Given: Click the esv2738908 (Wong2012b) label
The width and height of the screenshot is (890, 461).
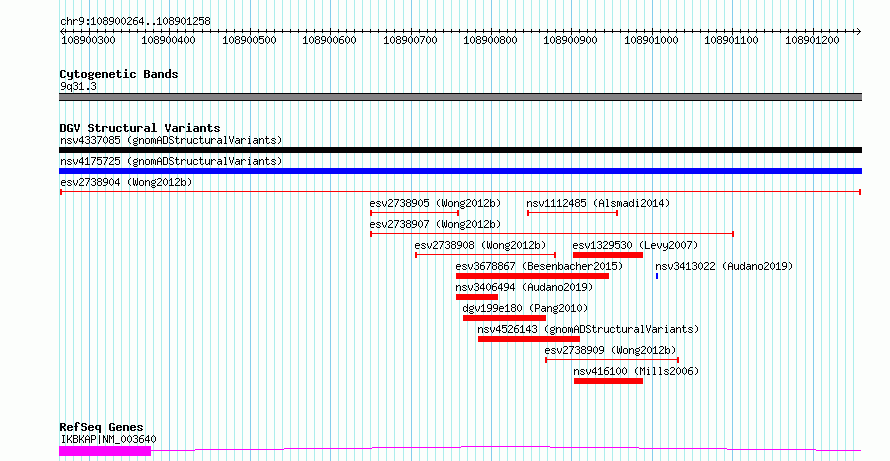Looking at the screenshot, I should pos(480,245).
